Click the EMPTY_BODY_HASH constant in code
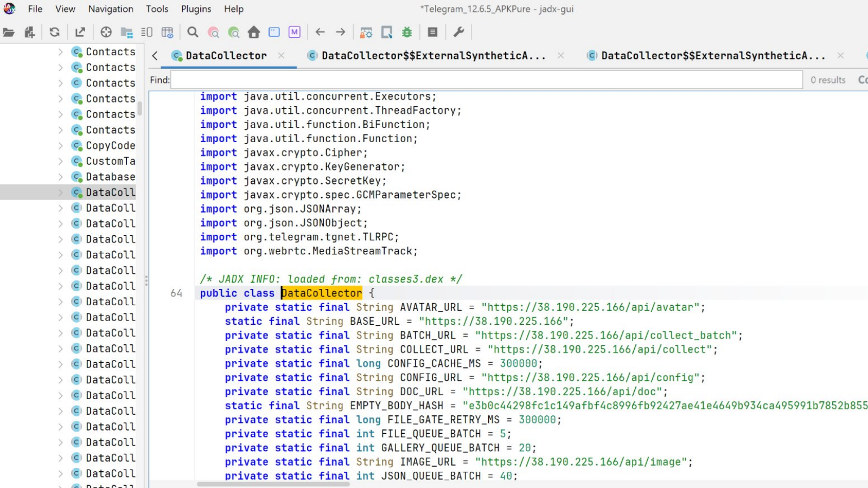The height and width of the screenshot is (488, 868). tap(397, 406)
